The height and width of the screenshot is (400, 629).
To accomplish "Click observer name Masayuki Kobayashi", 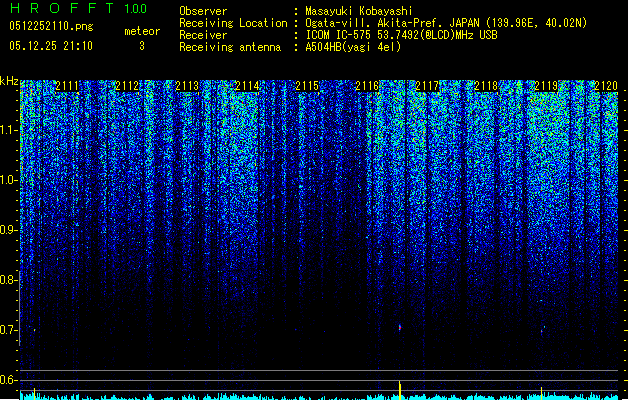I will point(359,11).
